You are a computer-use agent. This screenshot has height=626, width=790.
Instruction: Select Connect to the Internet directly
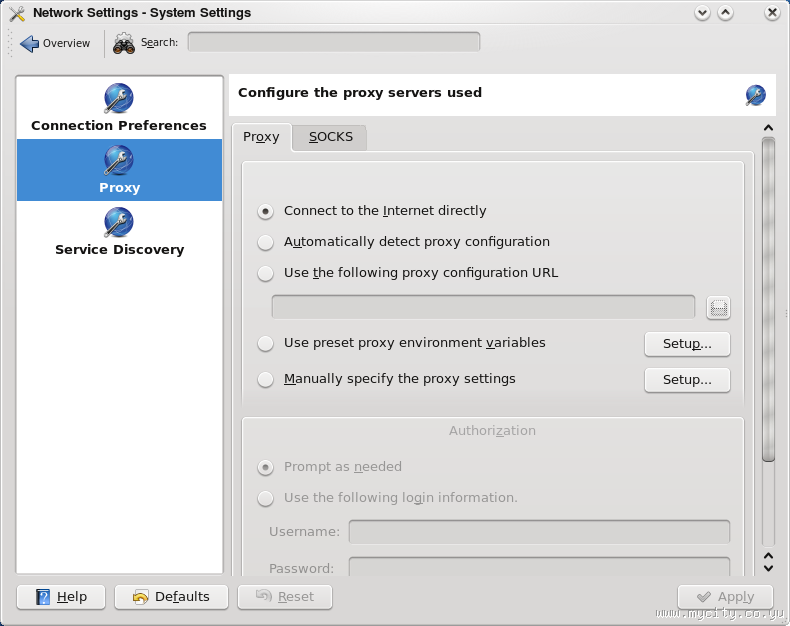tap(265, 211)
